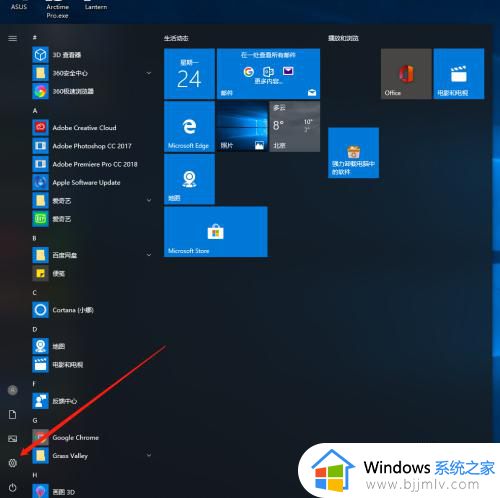Launch 3D 查看器 from the app list
The width and height of the screenshot is (500, 498).
[92, 55]
